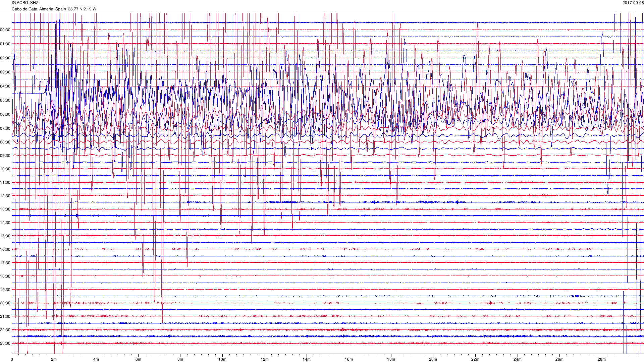
Task: Select the 19:30 time row label
Action: coord(5,290)
